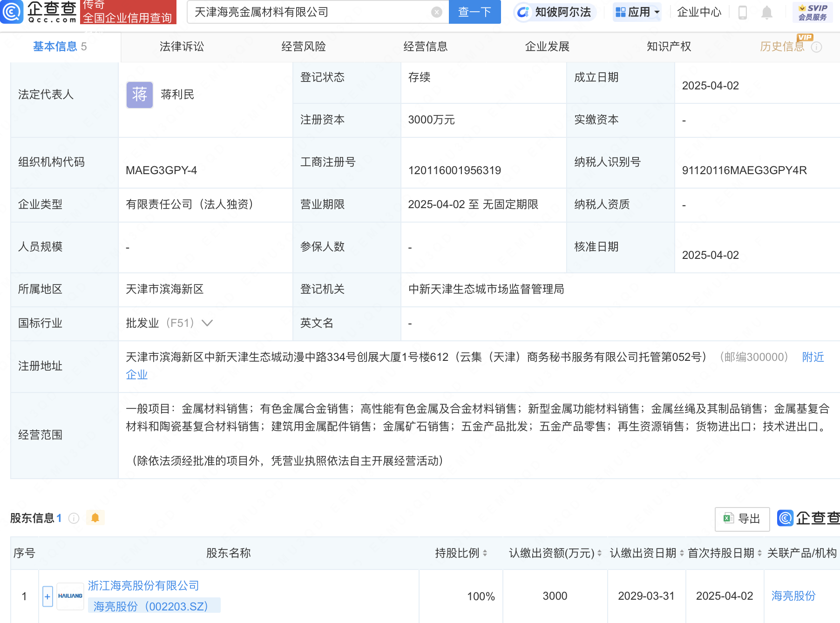840x623 pixels.
Task: Click subscription date 2029-03-31
Action: coord(646,596)
